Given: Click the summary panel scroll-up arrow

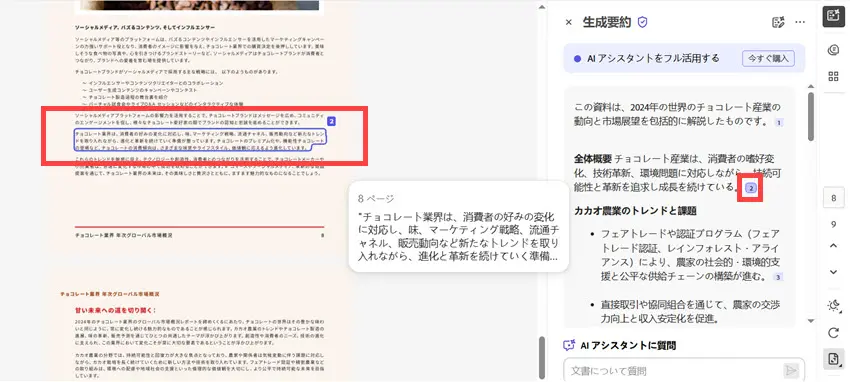Looking at the screenshot, I should pos(811,86).
